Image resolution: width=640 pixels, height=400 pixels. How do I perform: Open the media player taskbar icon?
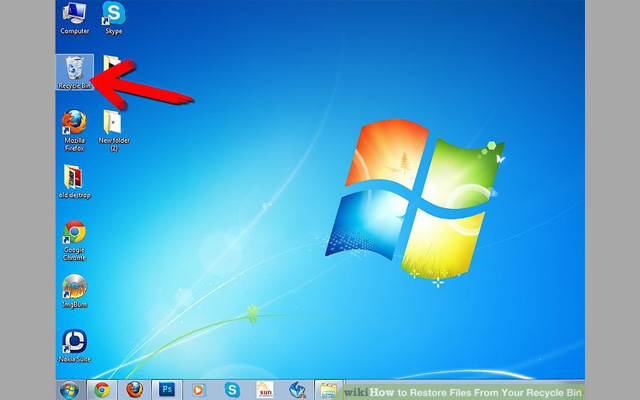pyautogui.click(x=199, y=390)
